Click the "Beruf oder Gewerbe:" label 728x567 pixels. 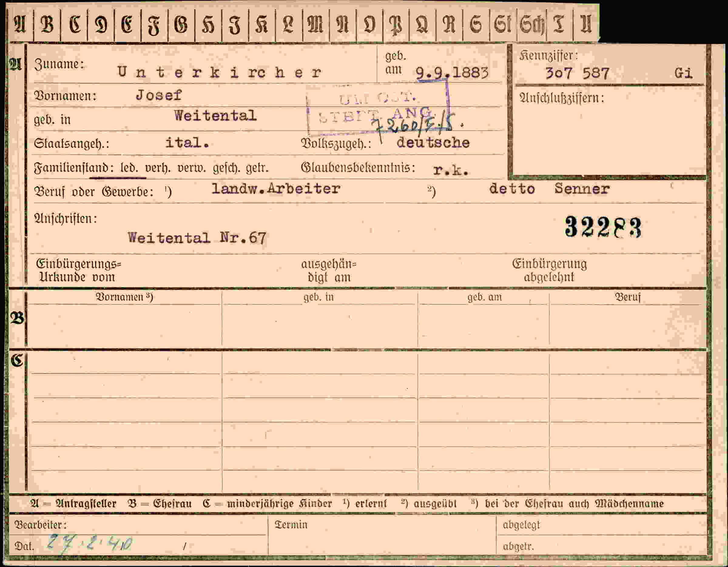94,192
